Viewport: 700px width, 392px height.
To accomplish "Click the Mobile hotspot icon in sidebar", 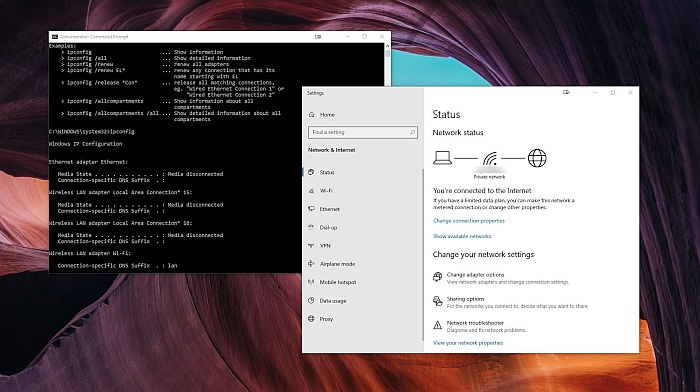I will click(x=311, y=282).
